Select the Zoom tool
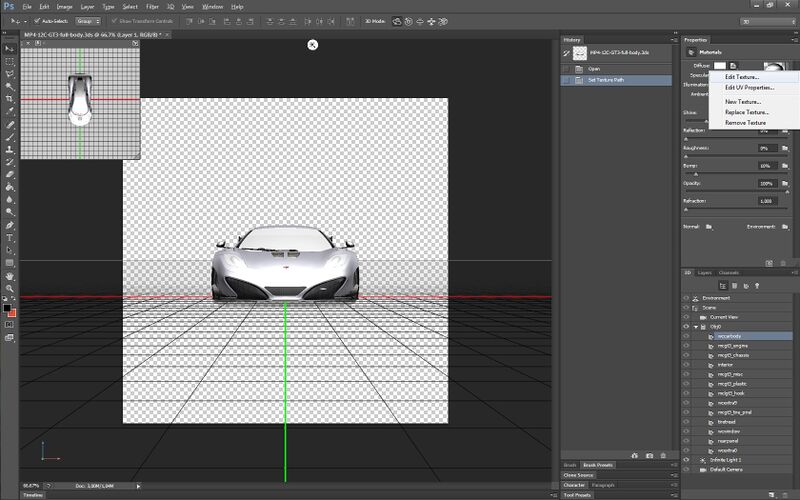 [9, 286]
